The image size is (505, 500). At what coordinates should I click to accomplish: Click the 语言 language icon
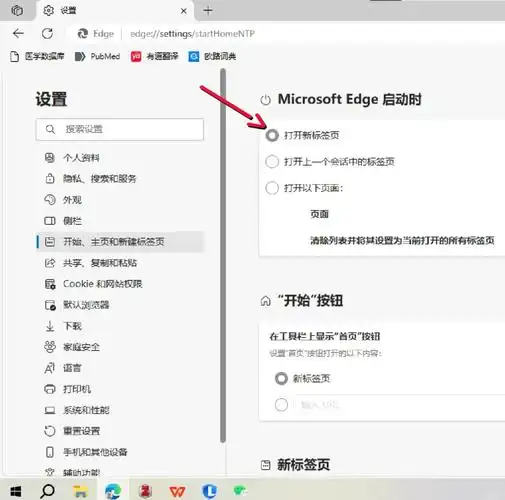(49, 368)
